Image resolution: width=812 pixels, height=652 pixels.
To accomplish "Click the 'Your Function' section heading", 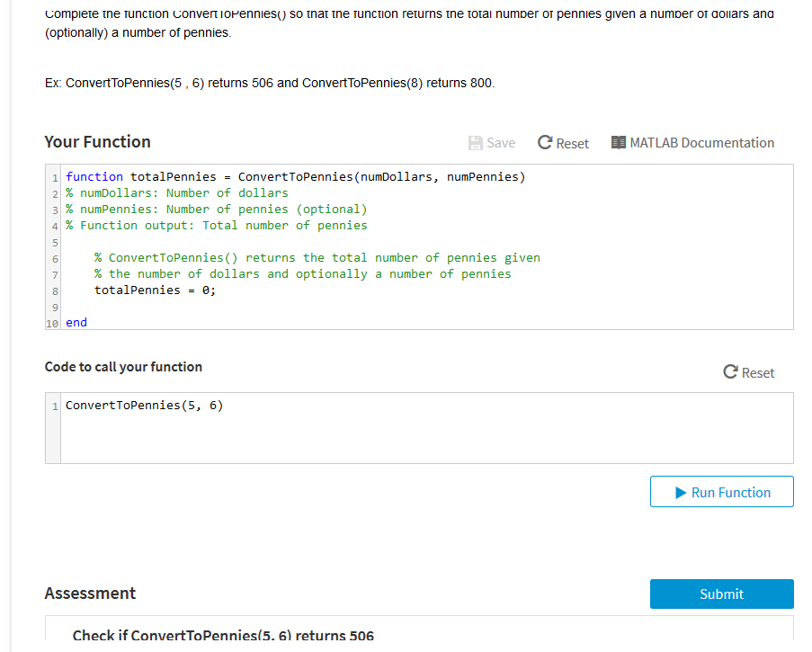I will click(97, 142).
